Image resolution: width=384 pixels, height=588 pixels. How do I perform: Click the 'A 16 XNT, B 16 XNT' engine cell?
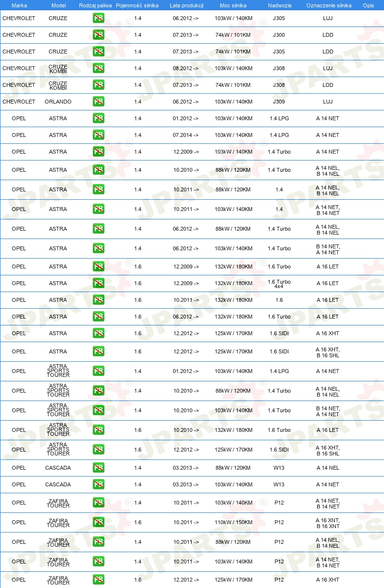[328, 523]
